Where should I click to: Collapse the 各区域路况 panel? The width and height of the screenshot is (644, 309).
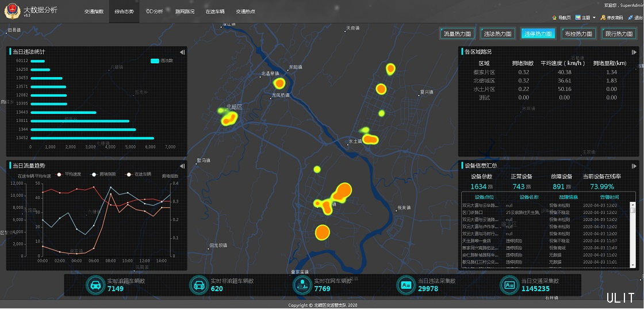click(634, 52)
